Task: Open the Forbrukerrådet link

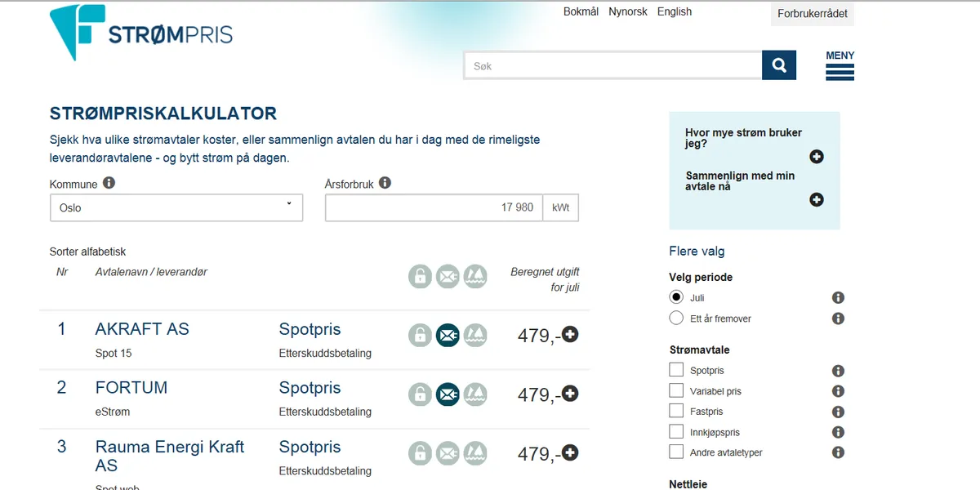Action: (x=813, y=14)
